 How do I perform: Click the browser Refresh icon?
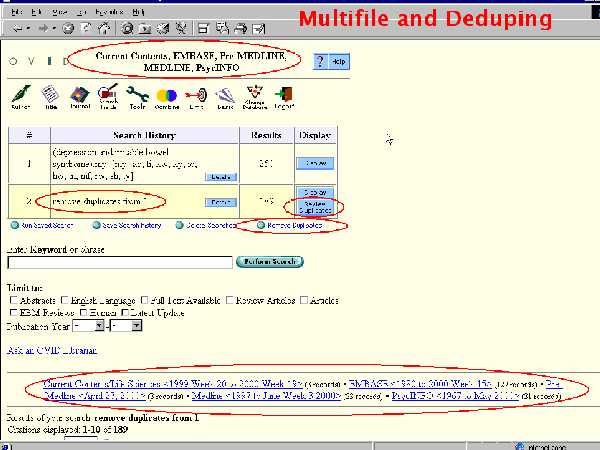86,28
